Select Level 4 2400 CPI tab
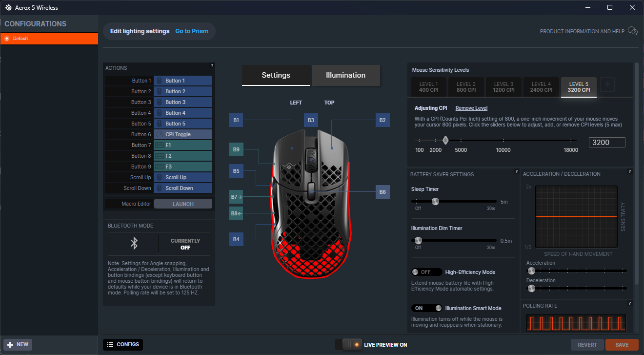 coord(542,87)
